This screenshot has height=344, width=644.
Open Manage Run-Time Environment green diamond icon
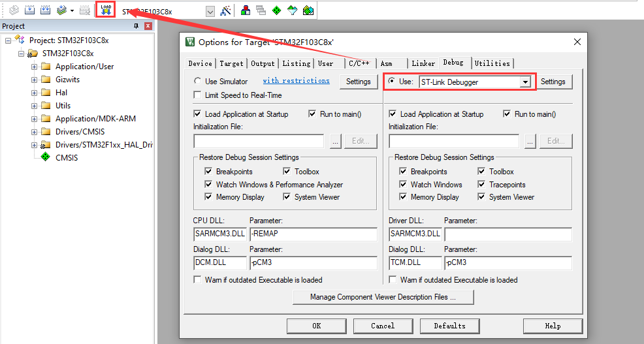(276, 10)
